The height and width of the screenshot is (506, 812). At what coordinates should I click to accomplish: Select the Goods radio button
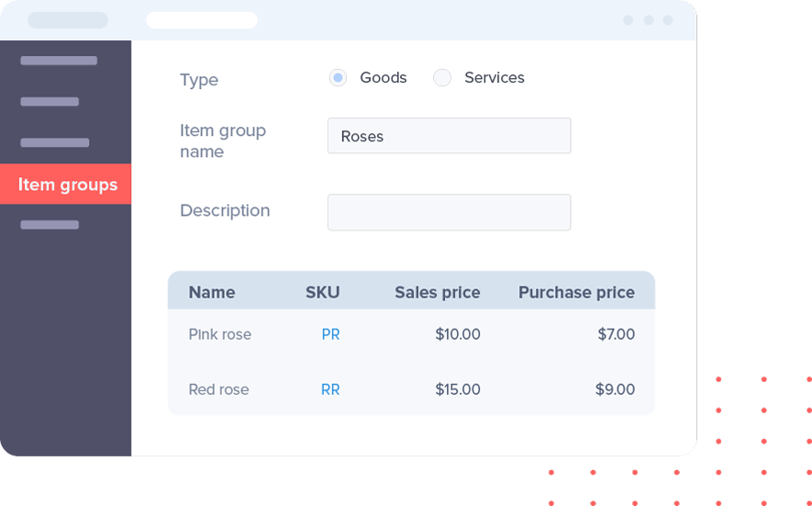coord(338,78)
